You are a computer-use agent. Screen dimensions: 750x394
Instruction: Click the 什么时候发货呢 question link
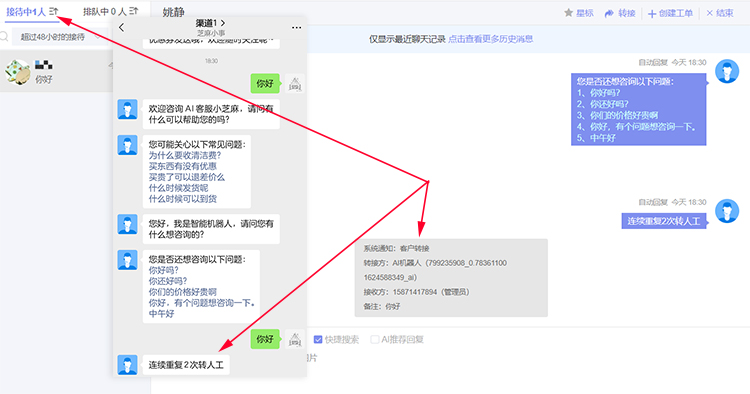pyautogui.click(x=178, y=188)
